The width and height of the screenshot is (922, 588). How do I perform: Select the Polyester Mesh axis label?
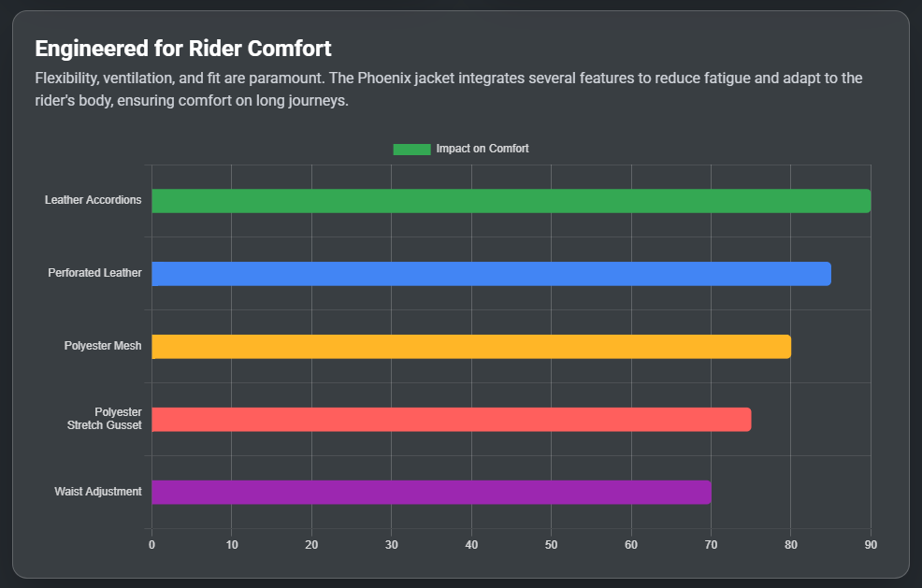pos(103,346)
